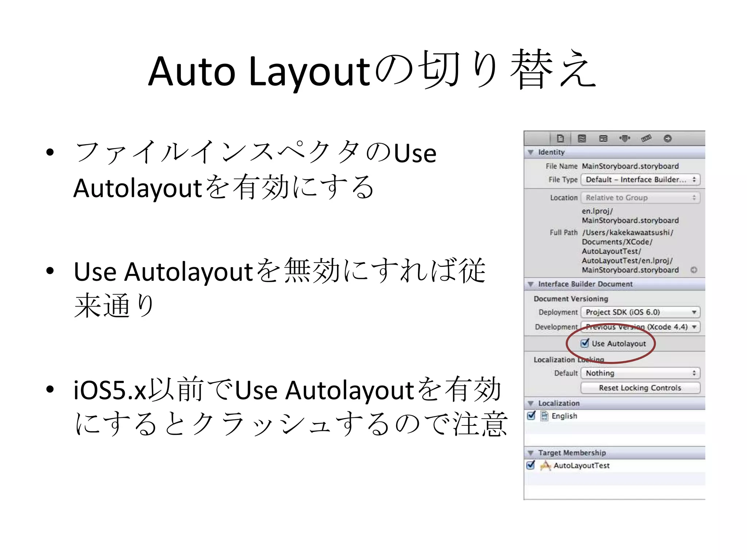
Task: Click the reveal-in-Finder arrow beside Full Path
Action: coord(694,270)
